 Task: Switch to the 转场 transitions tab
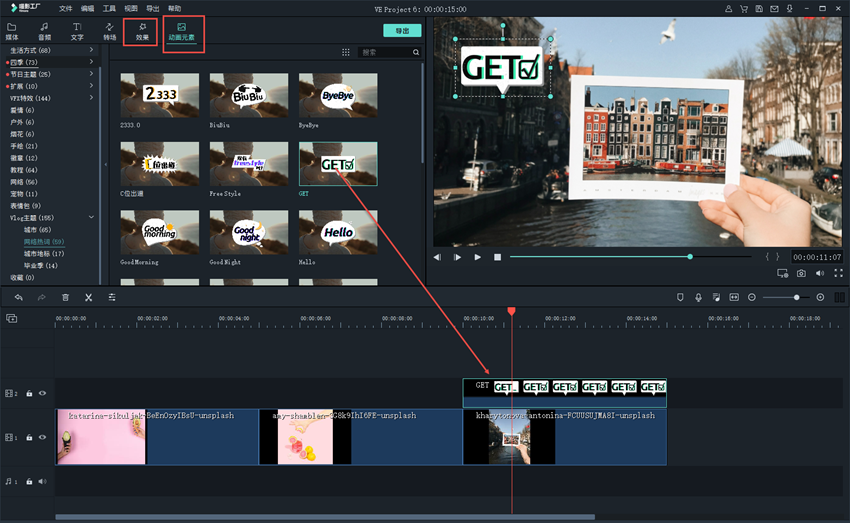click(110, 31)
